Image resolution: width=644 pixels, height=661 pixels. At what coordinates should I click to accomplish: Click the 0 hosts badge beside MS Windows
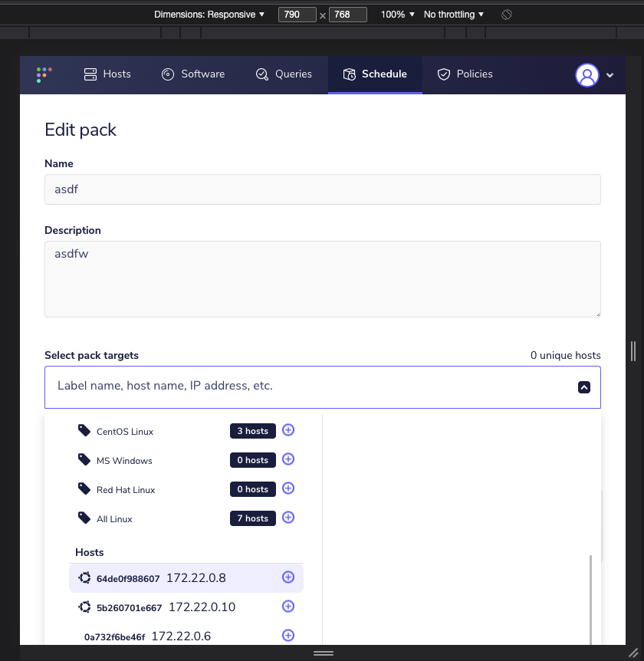click(253, 460)
